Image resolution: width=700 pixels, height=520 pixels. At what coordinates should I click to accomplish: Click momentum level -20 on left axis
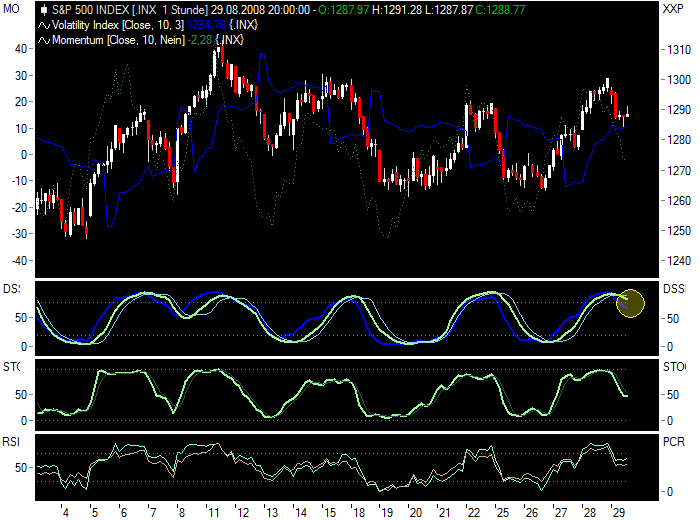click(19, 208)
